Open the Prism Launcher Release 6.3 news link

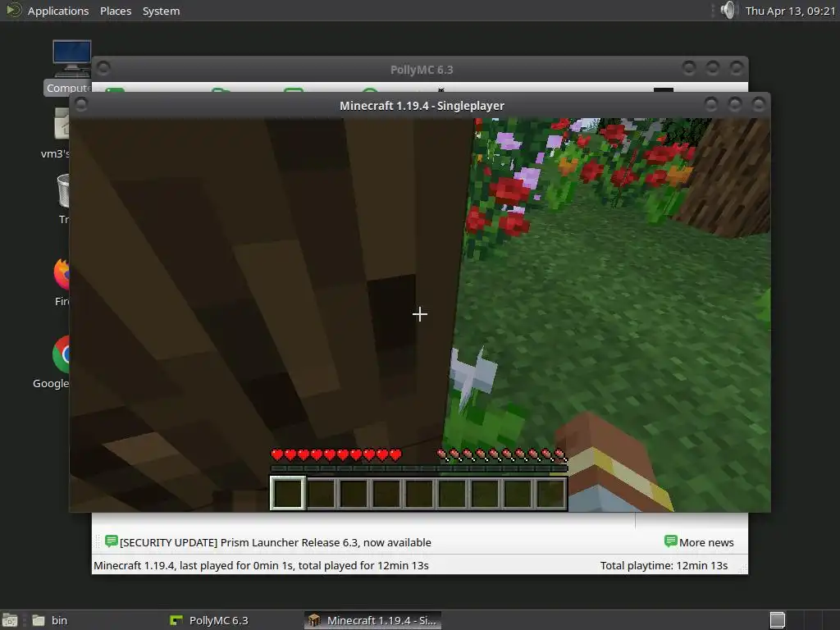pos(276,543)
